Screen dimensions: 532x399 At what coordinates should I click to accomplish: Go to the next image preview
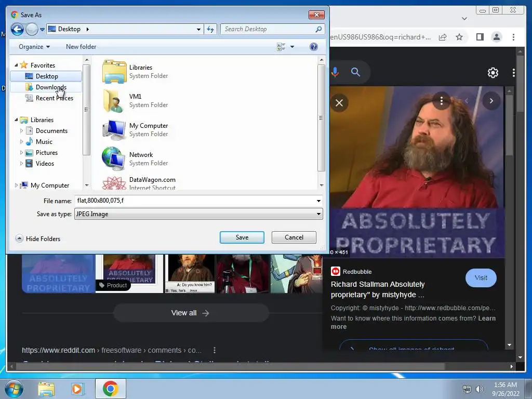pyautogui.click(x=491, y=101)
